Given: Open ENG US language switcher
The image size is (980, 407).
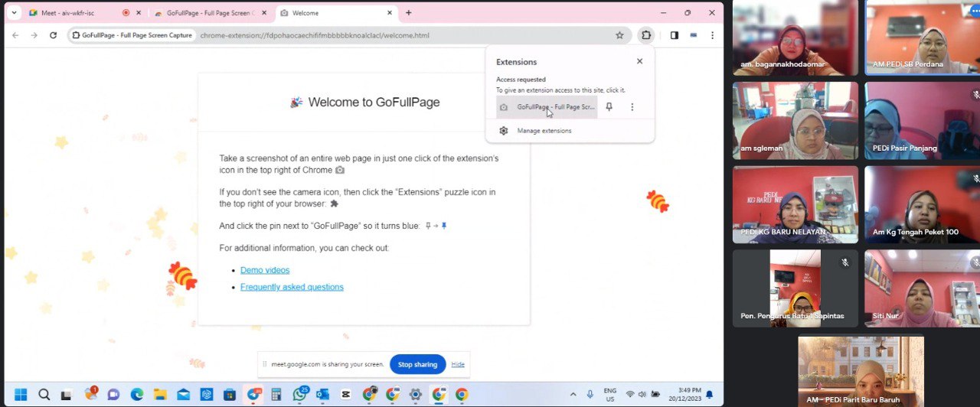Looking at the screenshot, I should coord(610,395).
